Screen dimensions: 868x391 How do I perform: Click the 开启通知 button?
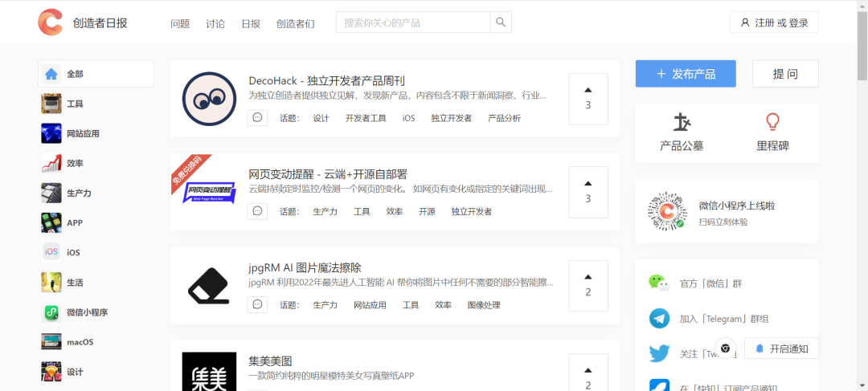click(781, 348)
